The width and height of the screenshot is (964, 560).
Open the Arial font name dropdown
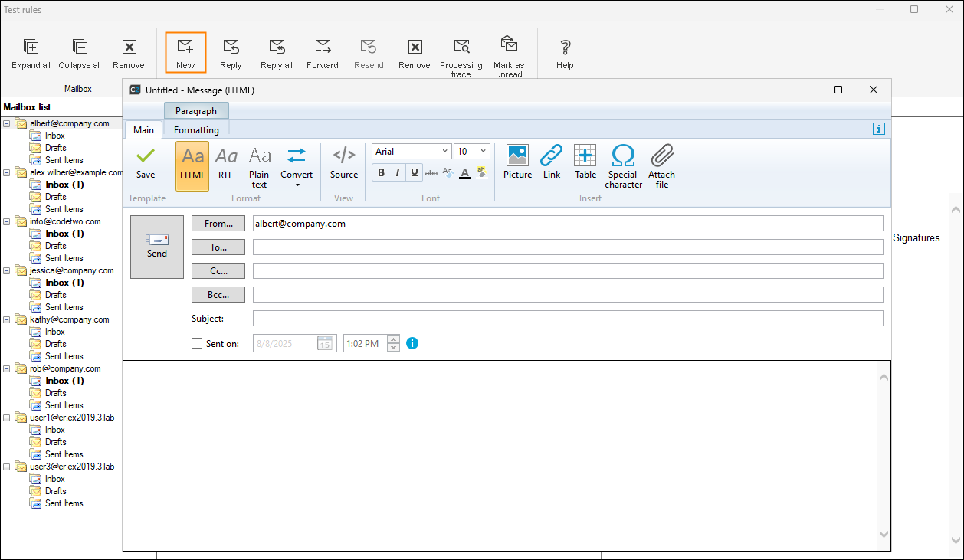444,152
